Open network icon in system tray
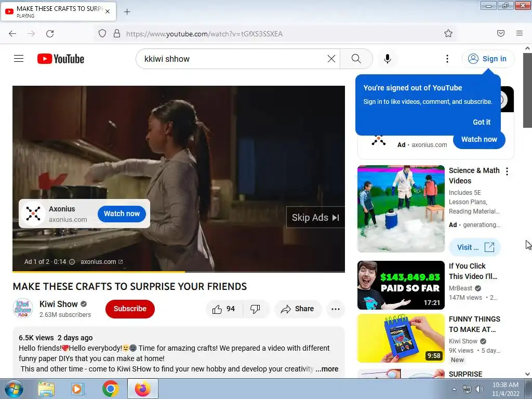 click(x=467, y=389)
